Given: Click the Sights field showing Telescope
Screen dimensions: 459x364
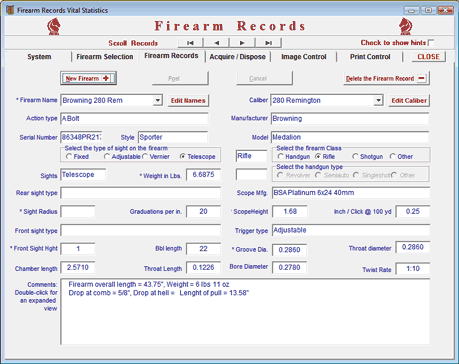Looking at the screenshot, I should pos(83,175).
